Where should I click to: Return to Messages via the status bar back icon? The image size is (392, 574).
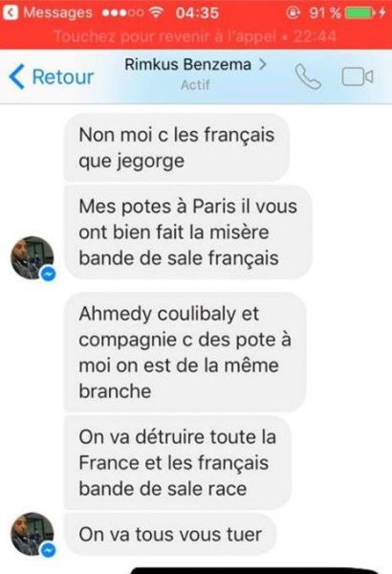pos(11,12)
